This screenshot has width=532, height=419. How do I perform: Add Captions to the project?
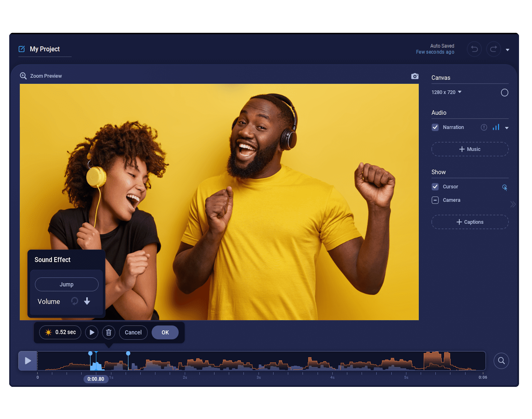pyautogui.click(x=470, y=222)
